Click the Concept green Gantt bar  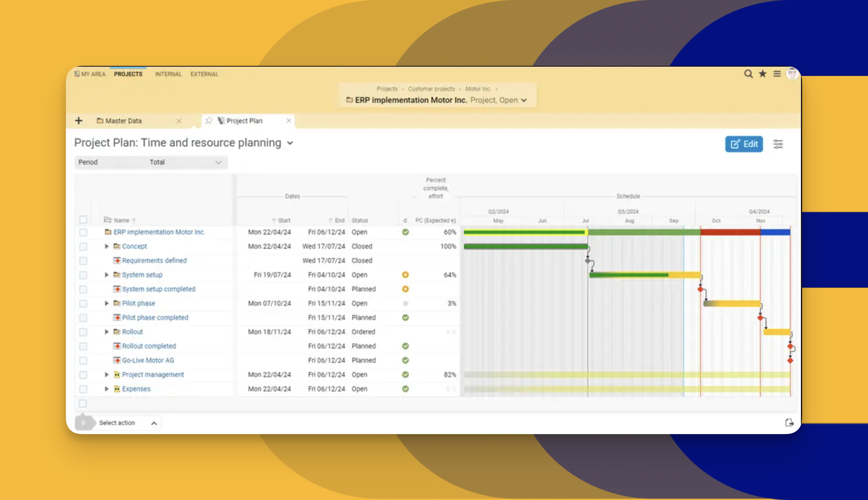coord(525,247)
